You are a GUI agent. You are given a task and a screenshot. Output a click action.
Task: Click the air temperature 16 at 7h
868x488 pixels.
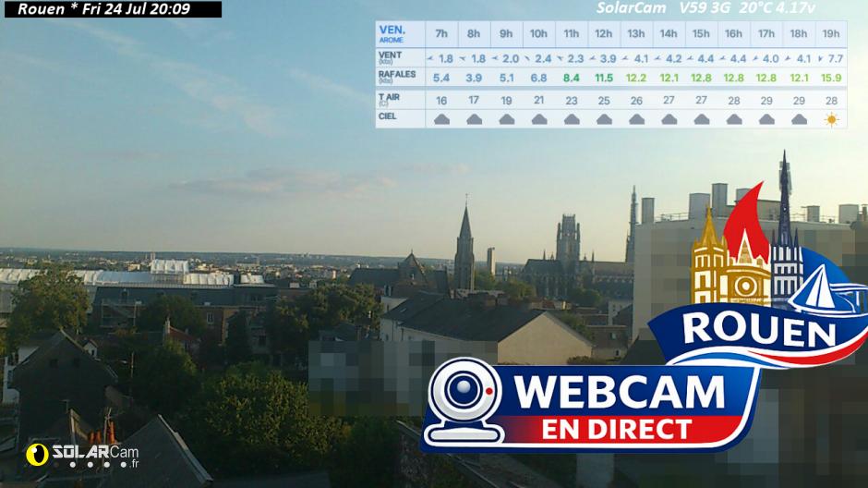(x=441, y=100)
